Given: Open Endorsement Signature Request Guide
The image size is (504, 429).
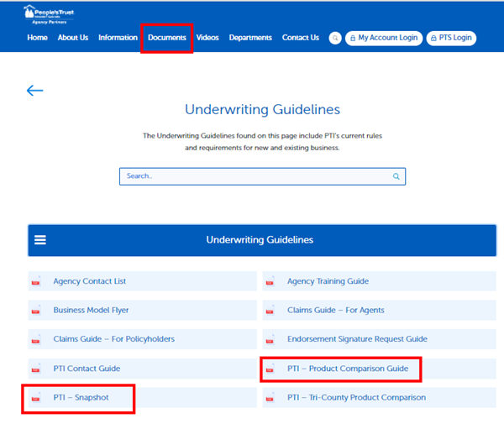Looking at the screenshot, I should pyautogui.click(x=380, y=339).
